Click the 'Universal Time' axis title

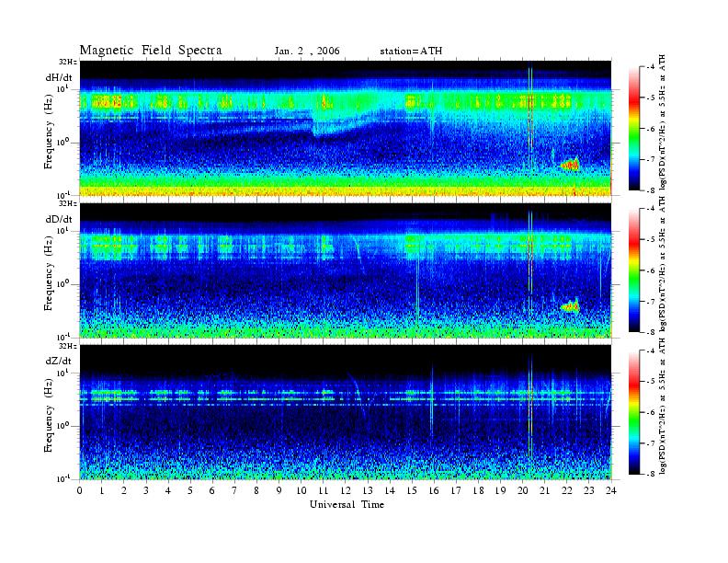pyautogui.click(x=347, y=504)
